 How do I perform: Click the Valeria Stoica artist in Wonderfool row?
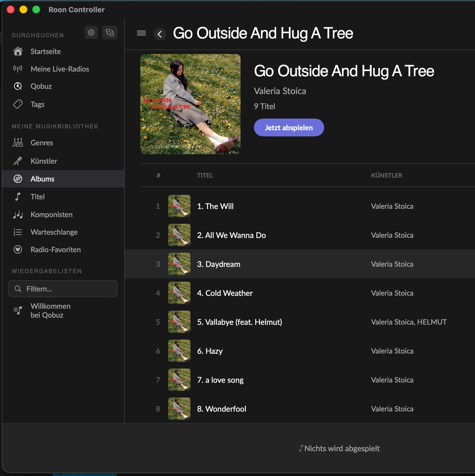click(x=392, y=409)
